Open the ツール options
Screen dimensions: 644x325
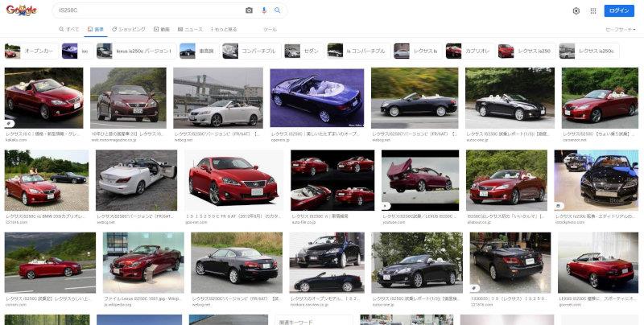click(270, 29)
